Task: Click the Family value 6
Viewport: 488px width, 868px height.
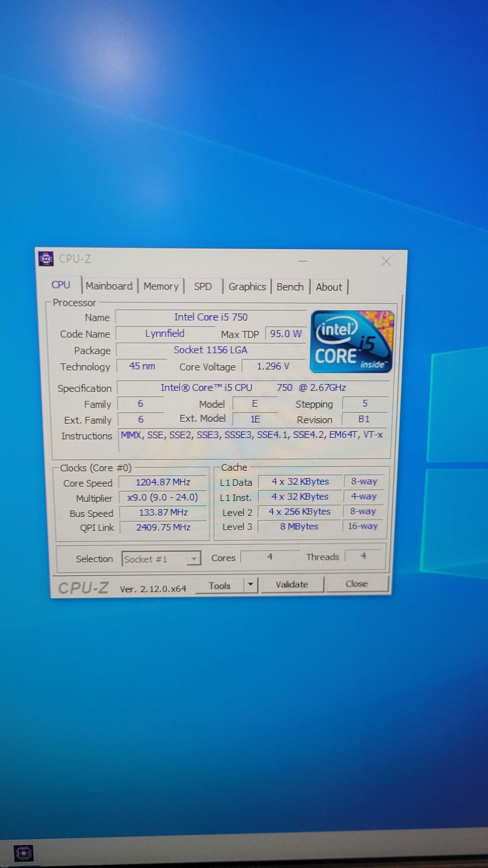Action: 141,404
